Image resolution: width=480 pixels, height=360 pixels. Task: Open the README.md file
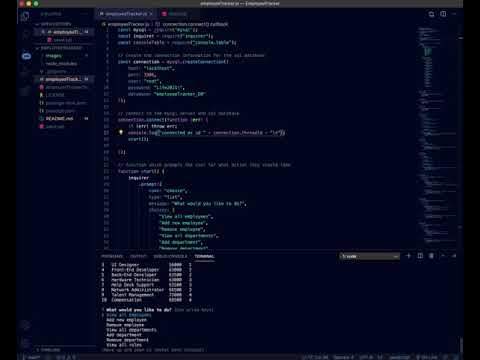[59, 119]
